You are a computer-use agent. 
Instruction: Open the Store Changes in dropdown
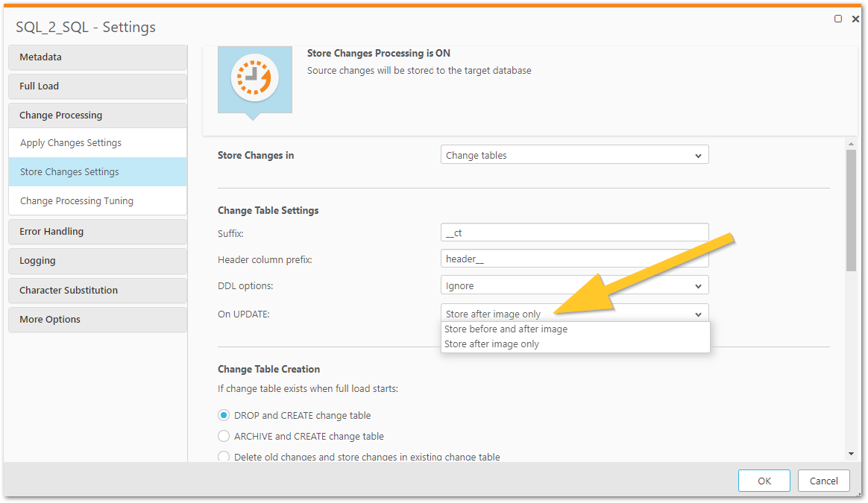coord(574,155)
